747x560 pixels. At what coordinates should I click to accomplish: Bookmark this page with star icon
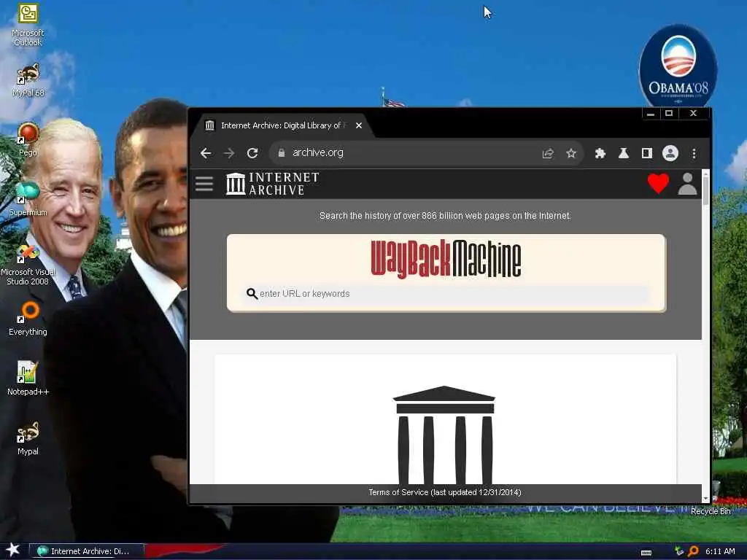[x=571, y=153]
